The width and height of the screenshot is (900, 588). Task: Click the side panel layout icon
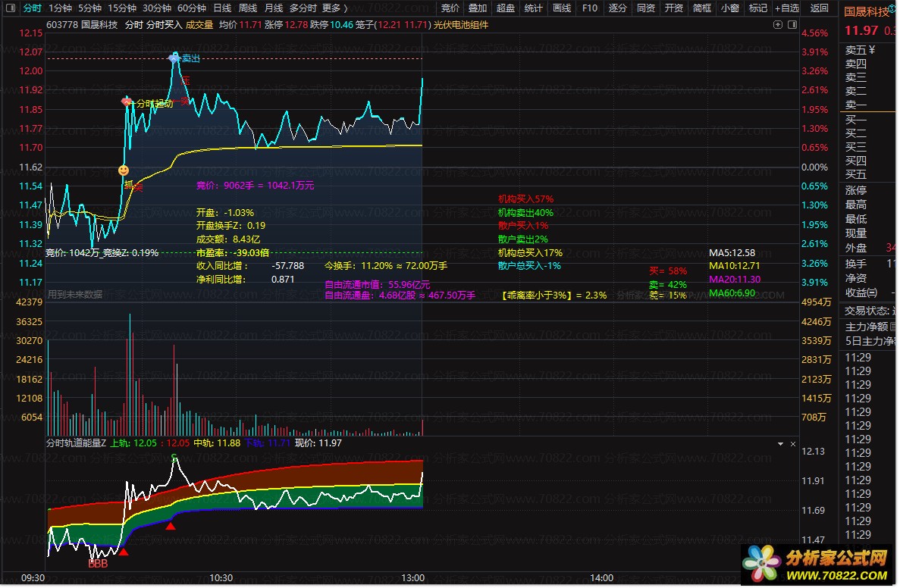click(x=793, y=25)
